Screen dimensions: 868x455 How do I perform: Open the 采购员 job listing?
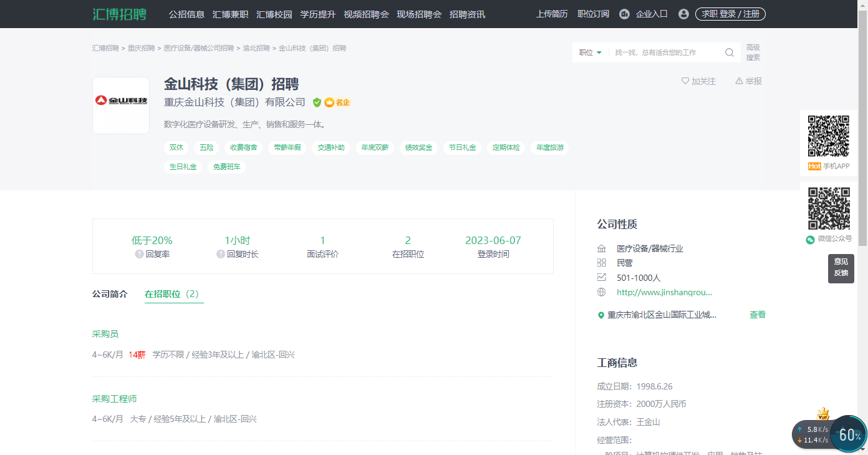point(105,334)
